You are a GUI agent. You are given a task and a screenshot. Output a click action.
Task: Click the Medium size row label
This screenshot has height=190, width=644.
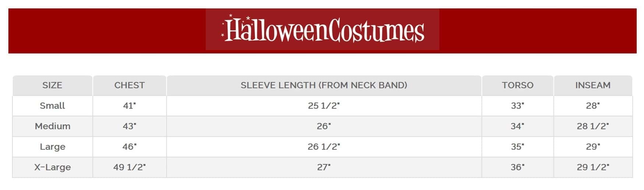point(52,126)
